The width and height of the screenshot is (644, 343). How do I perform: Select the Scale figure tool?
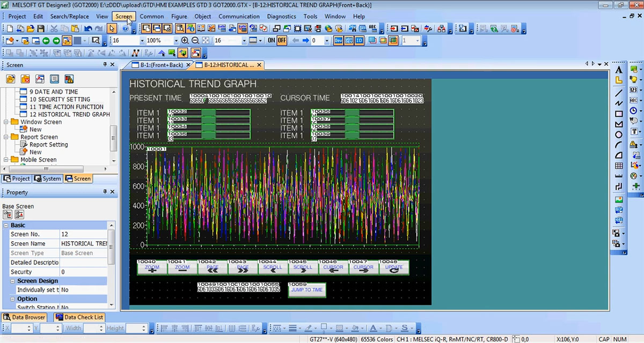(x=619, y=176)
